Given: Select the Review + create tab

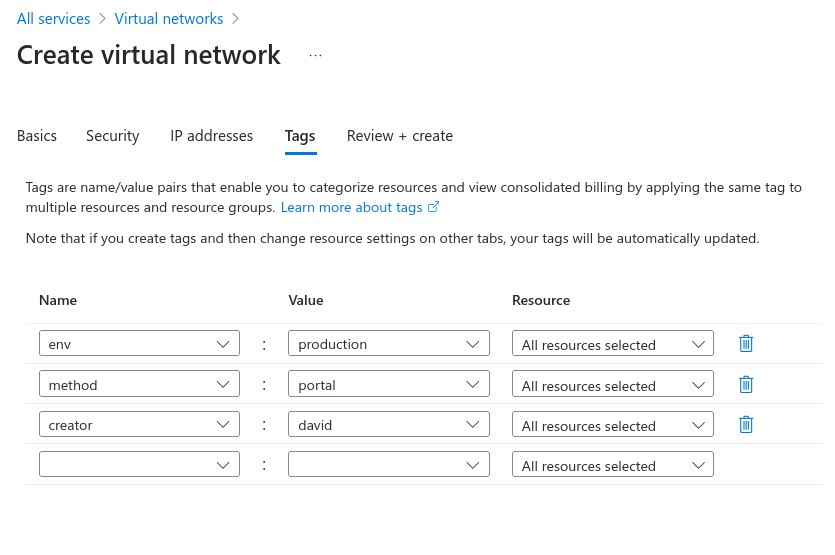Looking at the screenshot, I should pos(400,136).
